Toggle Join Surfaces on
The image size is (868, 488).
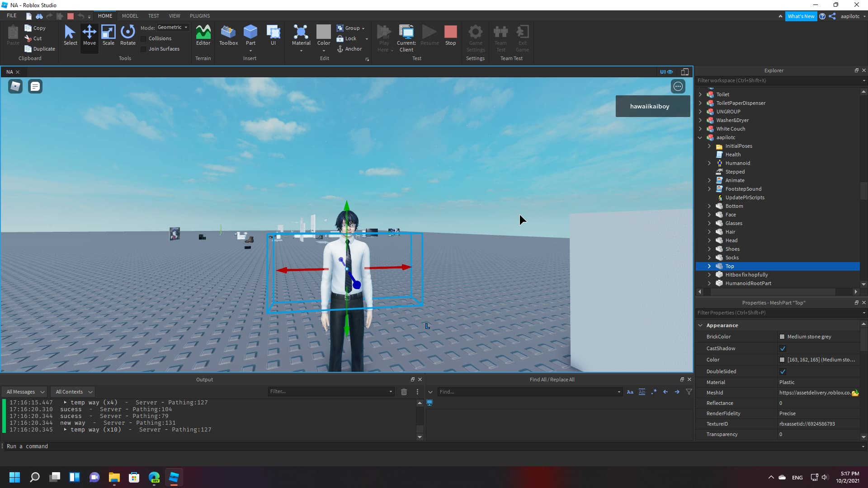coord(143,49)
